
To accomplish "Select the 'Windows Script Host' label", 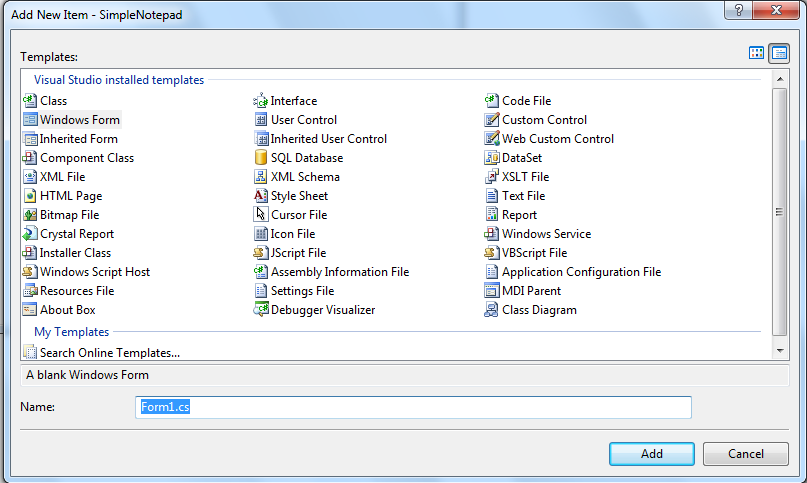I will point(95,272).
